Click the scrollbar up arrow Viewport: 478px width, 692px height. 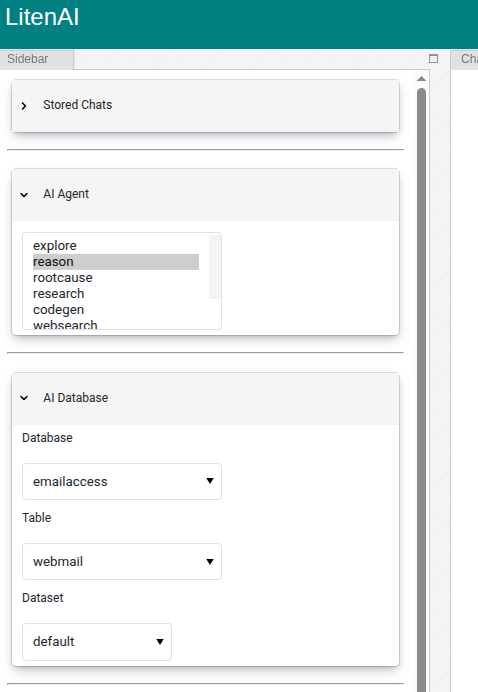[x=422, y=79]
